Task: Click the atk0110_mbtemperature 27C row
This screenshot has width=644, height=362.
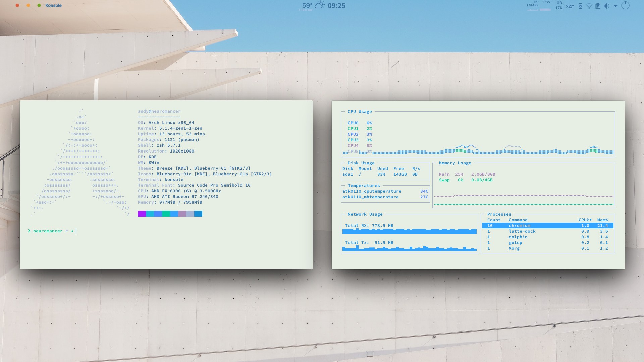Action: [x=385, y=197]
